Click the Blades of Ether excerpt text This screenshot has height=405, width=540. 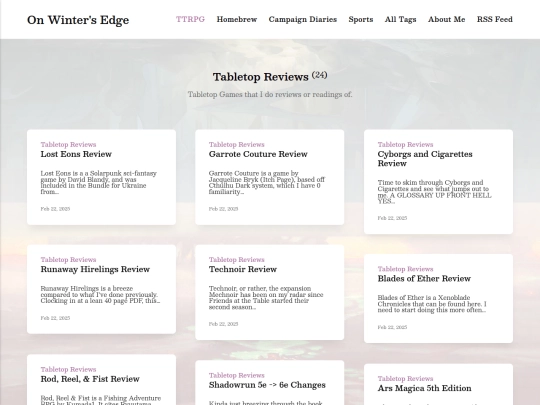coord(432,304)
